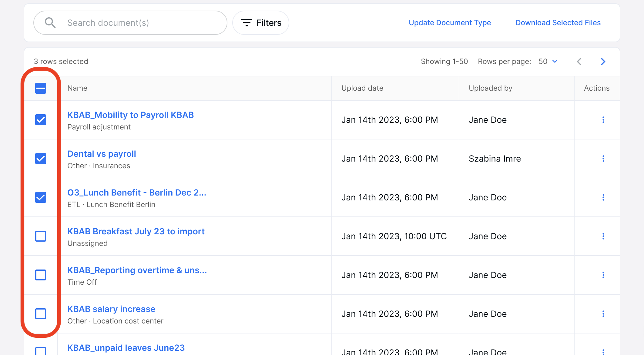
Task: Check the KBAB Breakfast July 23 checkbox
Action: tap(41, 236)
